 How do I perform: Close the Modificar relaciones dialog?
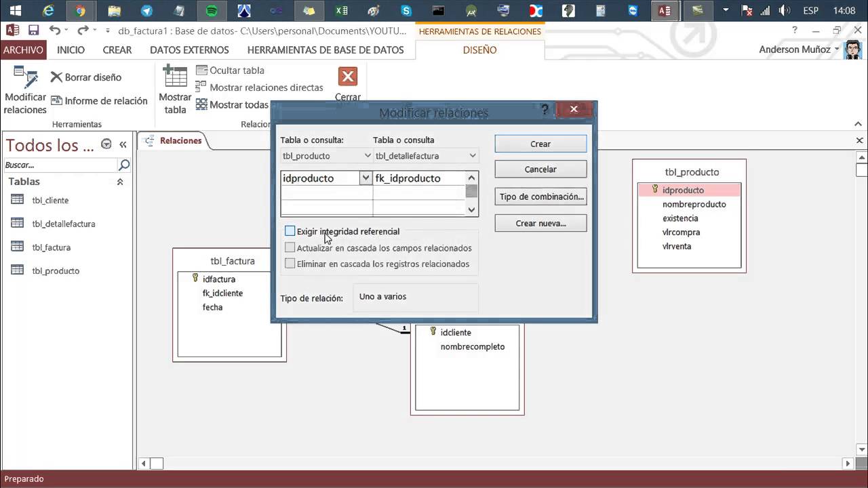click(x=574, y=109)
